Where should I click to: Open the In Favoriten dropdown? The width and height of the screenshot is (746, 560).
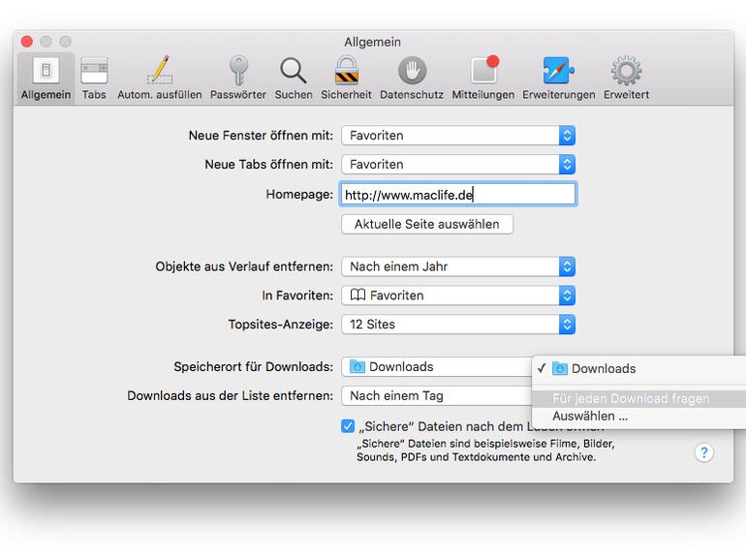pyautogui.click(x=458, y=296)
